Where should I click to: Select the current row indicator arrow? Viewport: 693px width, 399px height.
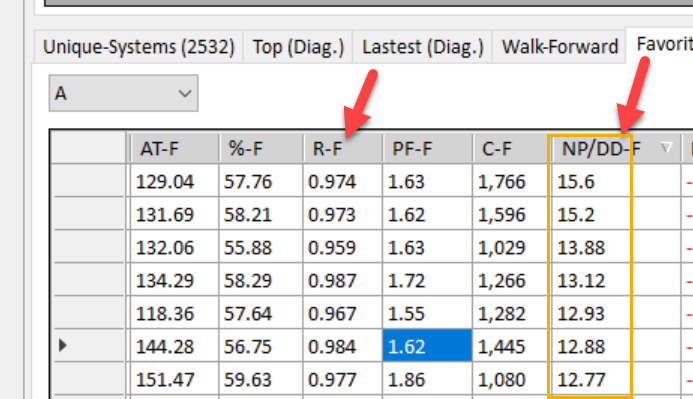[x=63, y=346]
